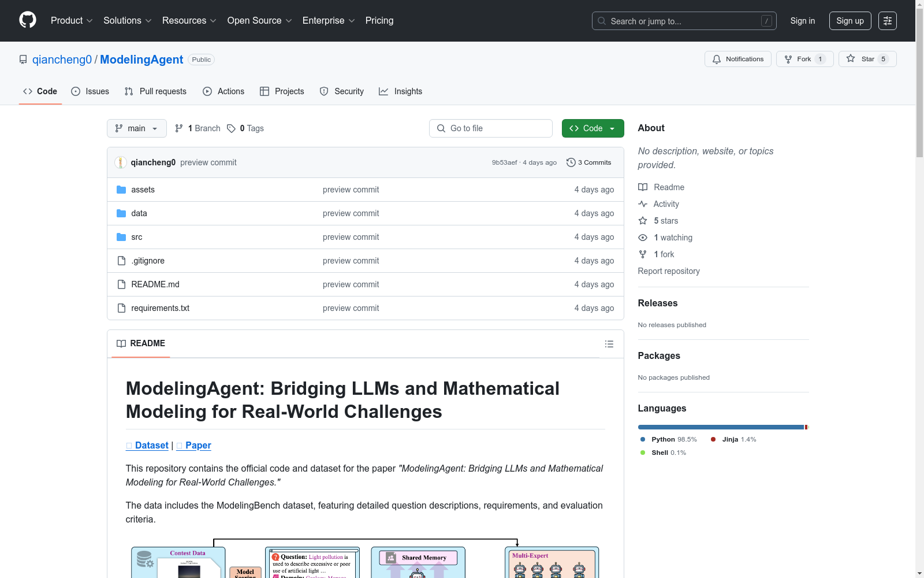This screenshot has width=924, height=578.
Task: Open the Packages heading link
Action: 659,355
